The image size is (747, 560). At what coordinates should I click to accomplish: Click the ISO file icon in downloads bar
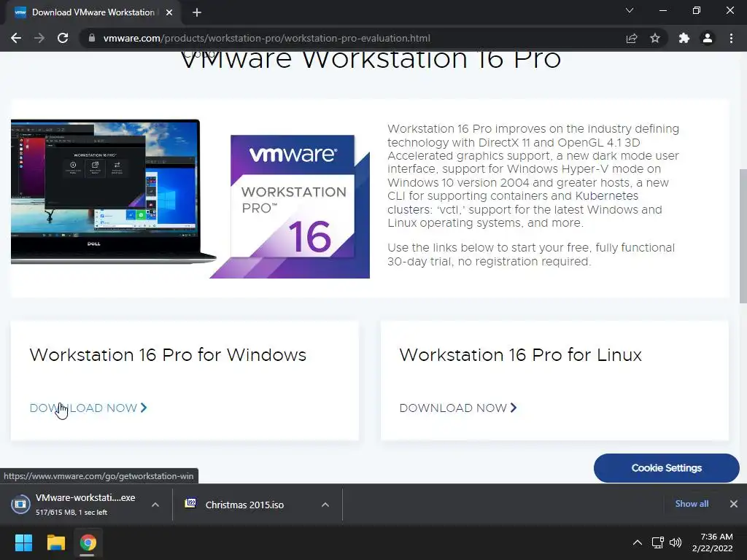coord(190,503)
